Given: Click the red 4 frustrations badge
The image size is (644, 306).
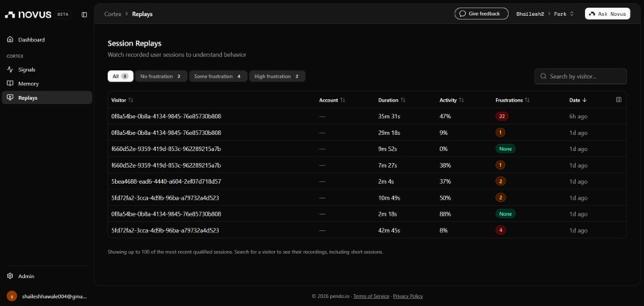Looking at the screenshot, I should click(501, 230).
